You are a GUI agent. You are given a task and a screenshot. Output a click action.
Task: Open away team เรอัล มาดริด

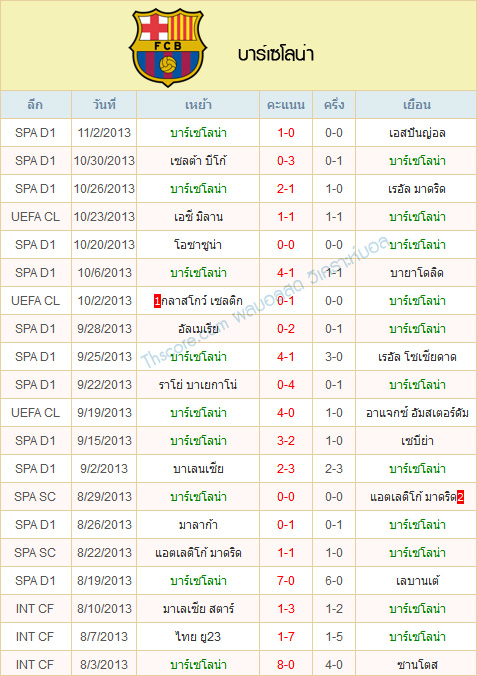417,189
